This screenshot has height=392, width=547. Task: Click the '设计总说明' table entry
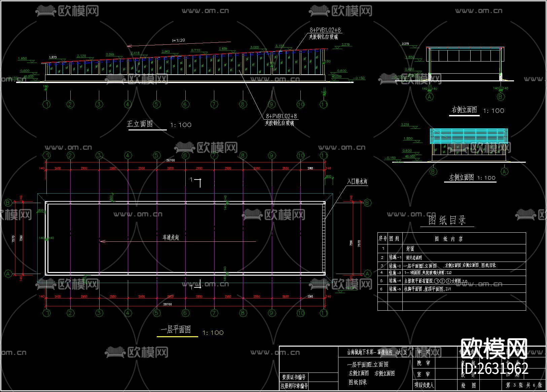click(x=414, y=258)
